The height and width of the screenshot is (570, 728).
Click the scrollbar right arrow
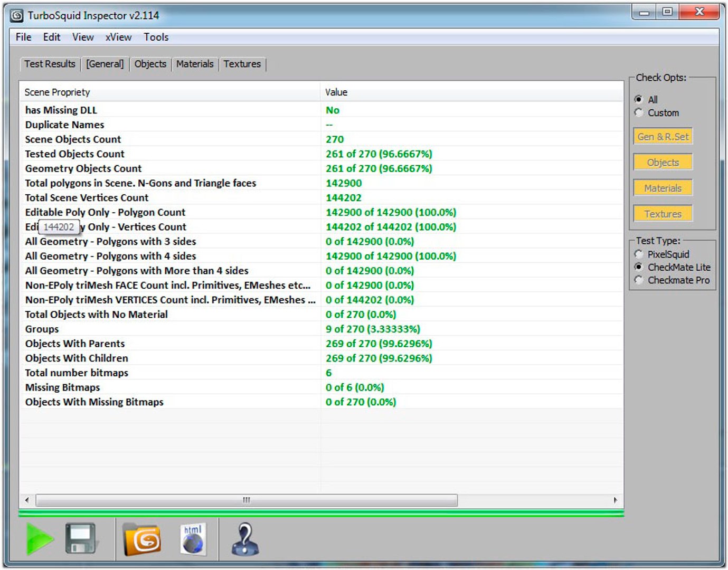tap(615, 500)
